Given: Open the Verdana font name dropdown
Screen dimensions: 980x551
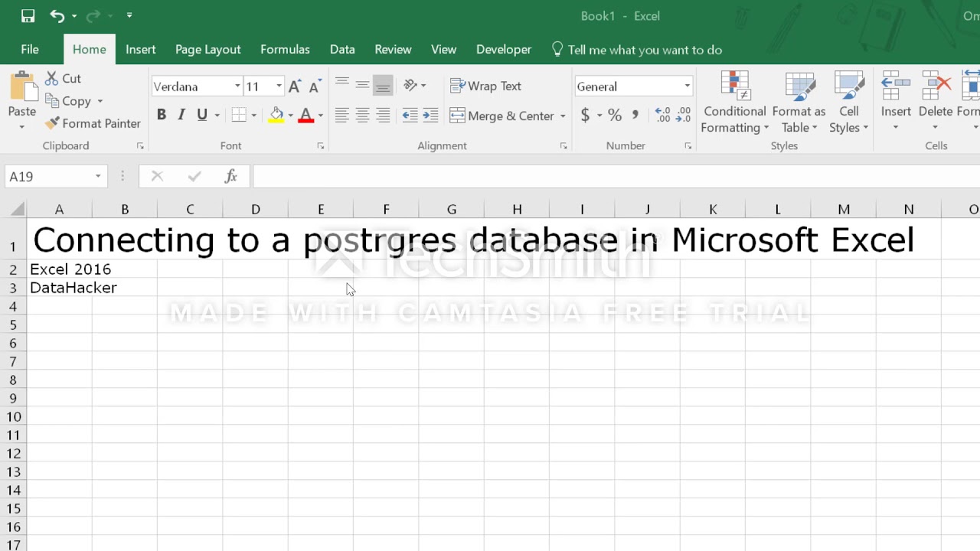Looking at the screenshot, I should pos(237,86).
